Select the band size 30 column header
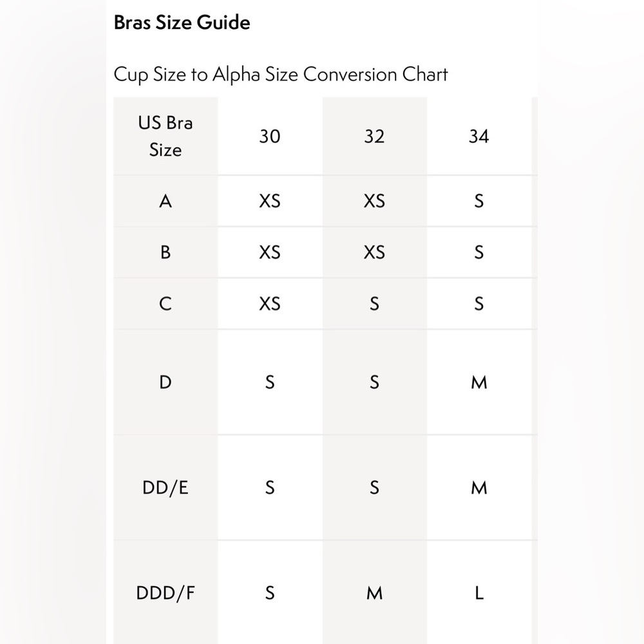The height and width of the screenshot is (644, 644). coord(270,136)
